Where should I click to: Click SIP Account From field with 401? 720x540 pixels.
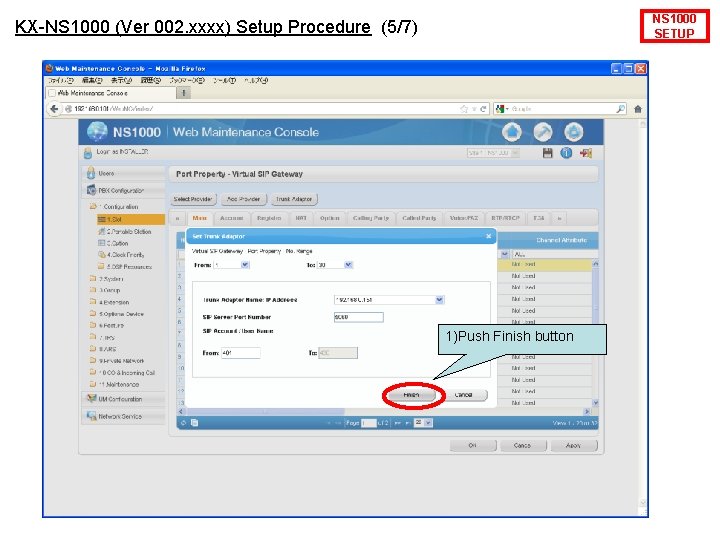point(241,353)
